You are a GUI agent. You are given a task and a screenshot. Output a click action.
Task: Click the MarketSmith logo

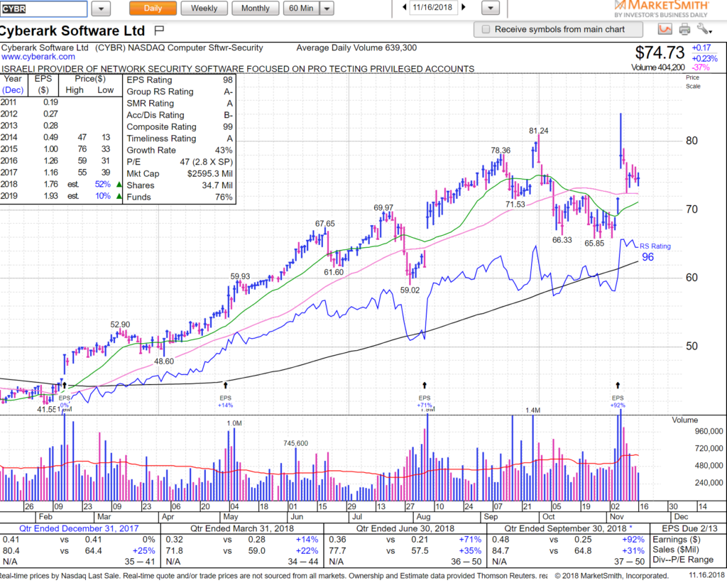pos(661,9)
